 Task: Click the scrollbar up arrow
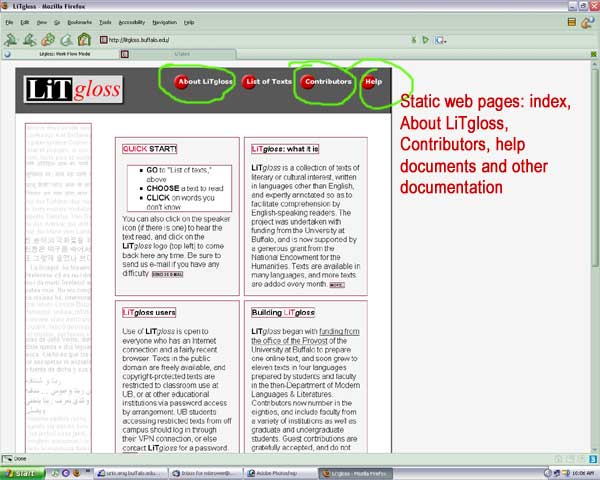pos(595,64)
